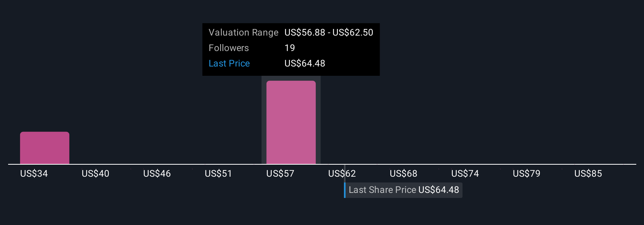Click the Valuation Range text in tooltip
Viewport: 644px width, 225px height.
[243, 32]
